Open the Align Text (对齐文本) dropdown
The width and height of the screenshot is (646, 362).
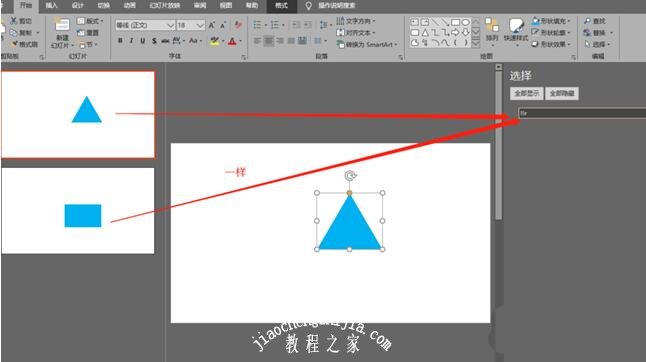[356, 32]
